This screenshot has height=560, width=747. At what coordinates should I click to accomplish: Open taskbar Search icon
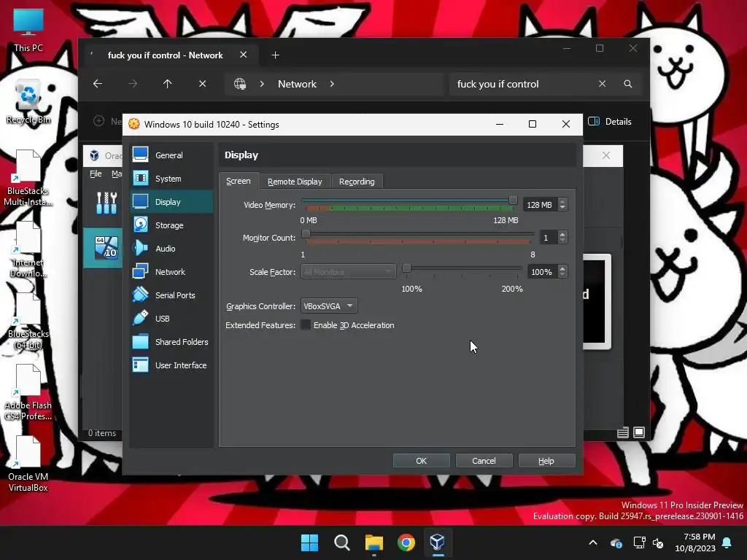click(x=342, y=542)
